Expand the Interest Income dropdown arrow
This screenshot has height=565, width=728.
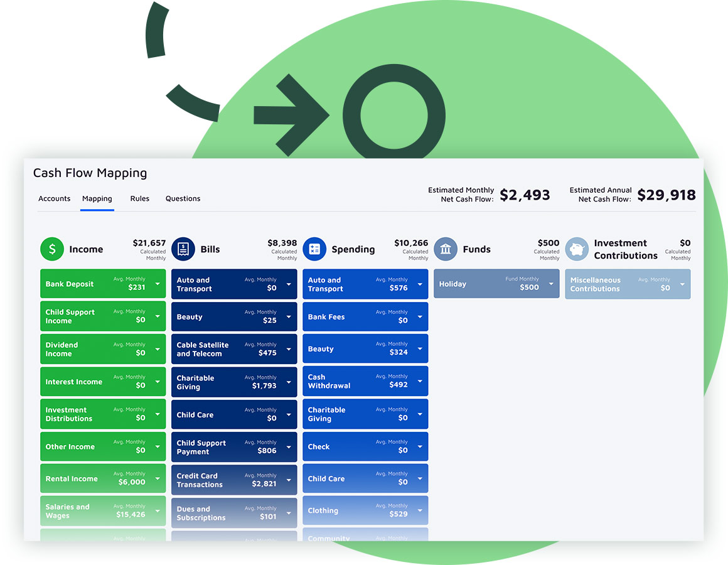pyautogui.click(x=158, y=382)
